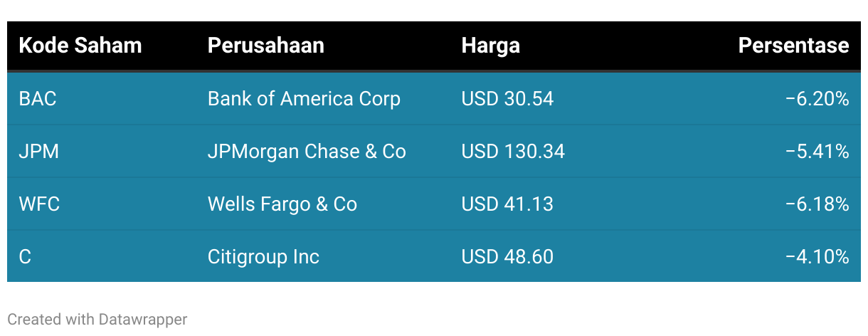The image size is (868, 336).
Task: Click the −5.41% percentage value
Action: [x=817, y=152]
